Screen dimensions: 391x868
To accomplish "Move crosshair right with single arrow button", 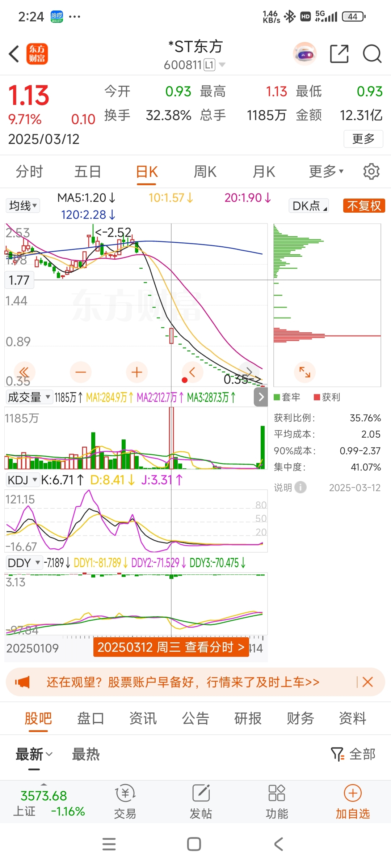I will coord(249,371).
